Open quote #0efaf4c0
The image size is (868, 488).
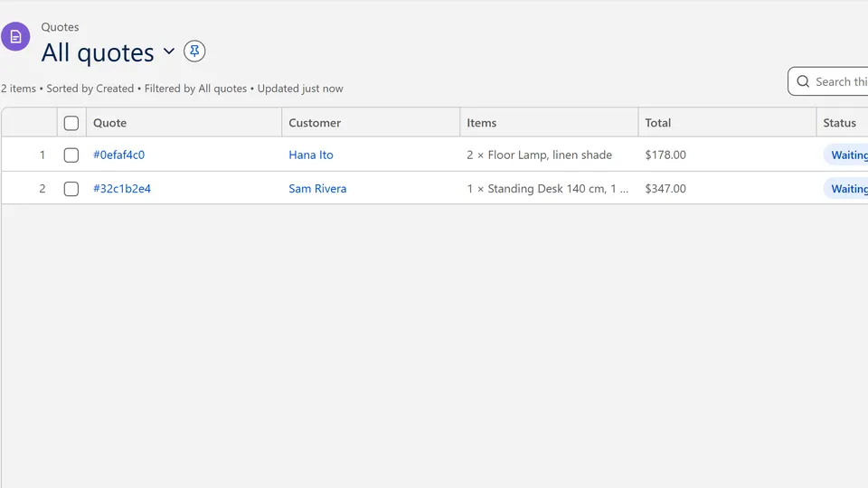(119, 155)
